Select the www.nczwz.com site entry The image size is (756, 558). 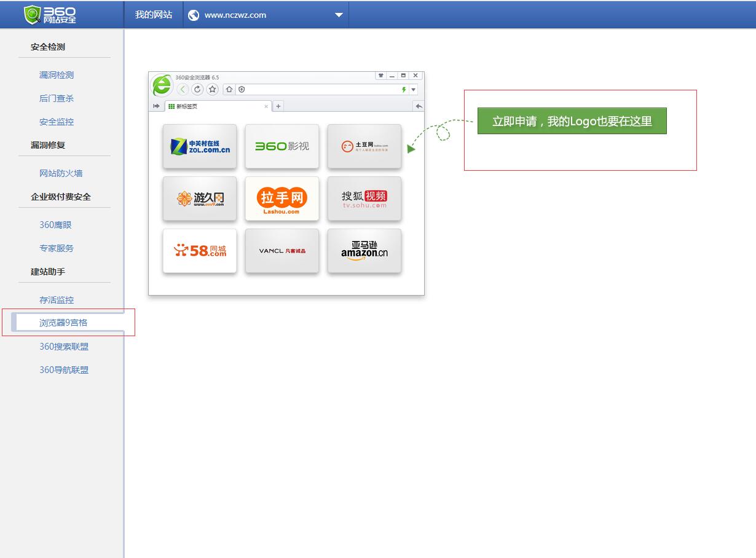tap(235, 15)
